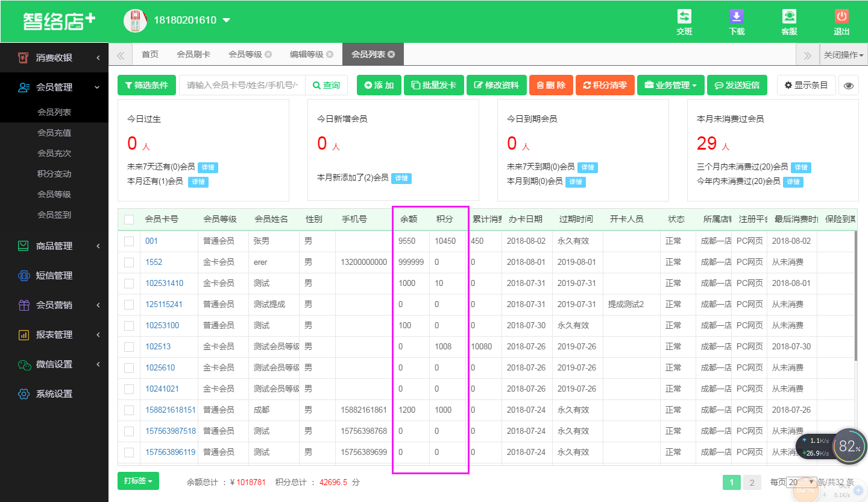
Task: Check the select-all checkbox in table header
Action: [x=129, y=220]
